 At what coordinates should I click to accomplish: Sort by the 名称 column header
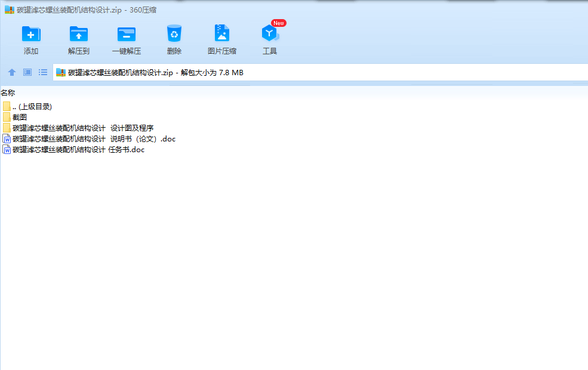(x=8, y=92)
